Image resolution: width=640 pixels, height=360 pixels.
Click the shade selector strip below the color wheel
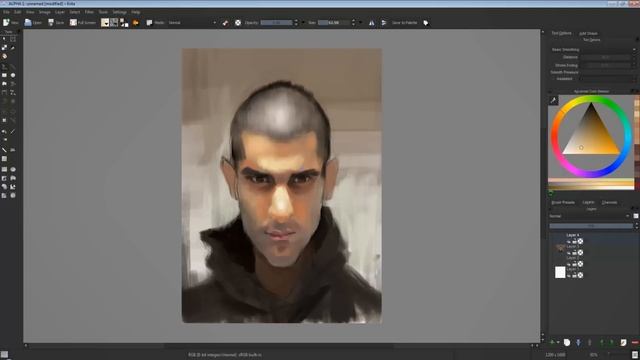[591, 184]
